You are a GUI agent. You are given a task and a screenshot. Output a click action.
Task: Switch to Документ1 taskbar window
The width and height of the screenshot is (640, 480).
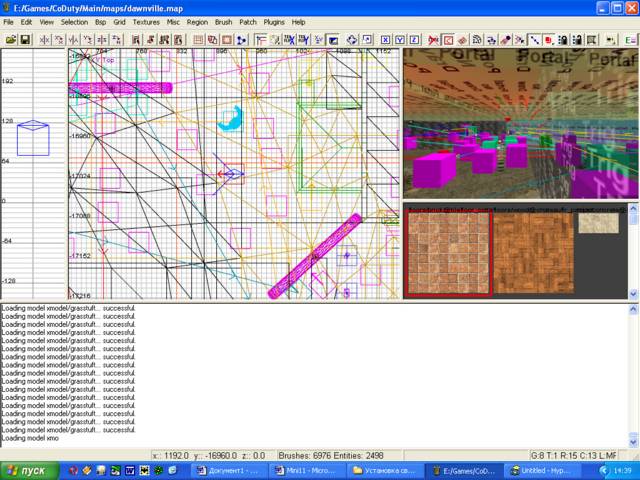(x=232, y=470)
